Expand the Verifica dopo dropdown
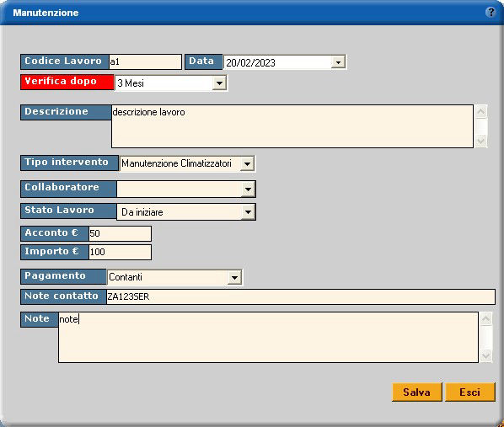Screen dimensions: 504x427 [219, 83]
